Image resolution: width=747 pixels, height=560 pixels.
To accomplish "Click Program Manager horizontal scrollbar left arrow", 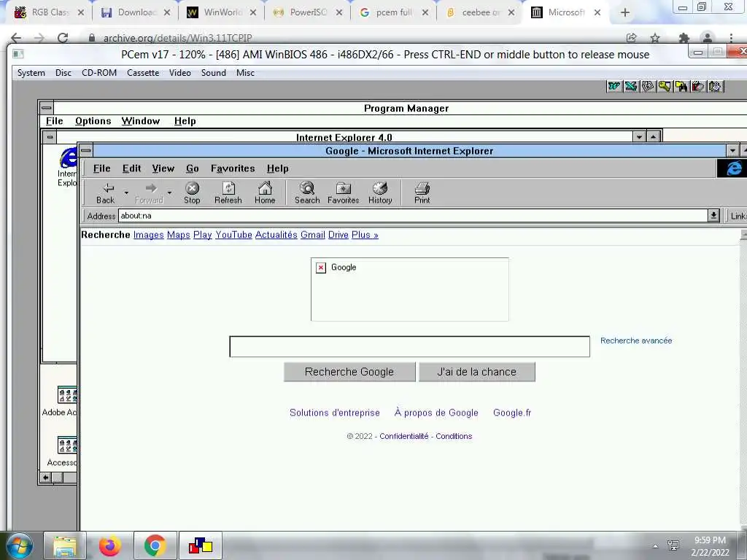I will click(46, 478).
